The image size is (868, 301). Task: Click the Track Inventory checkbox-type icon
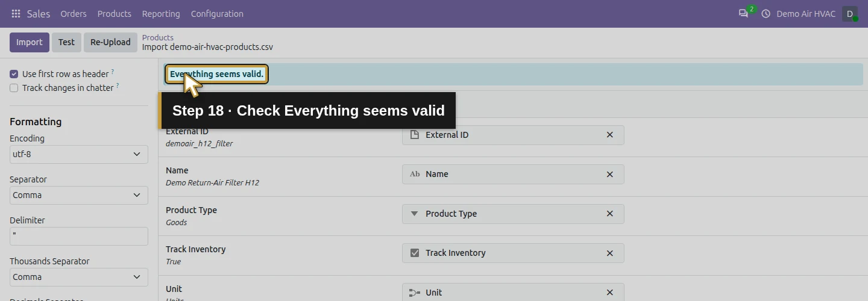414,253
